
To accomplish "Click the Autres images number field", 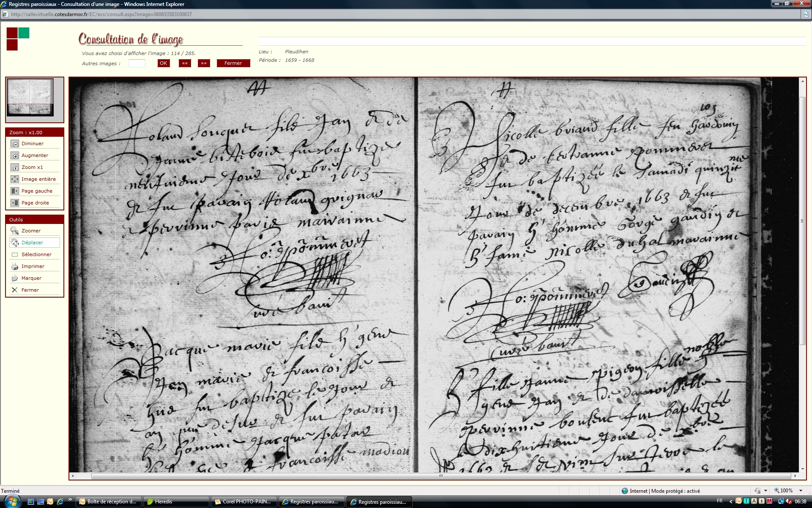I will coord(137,63).
